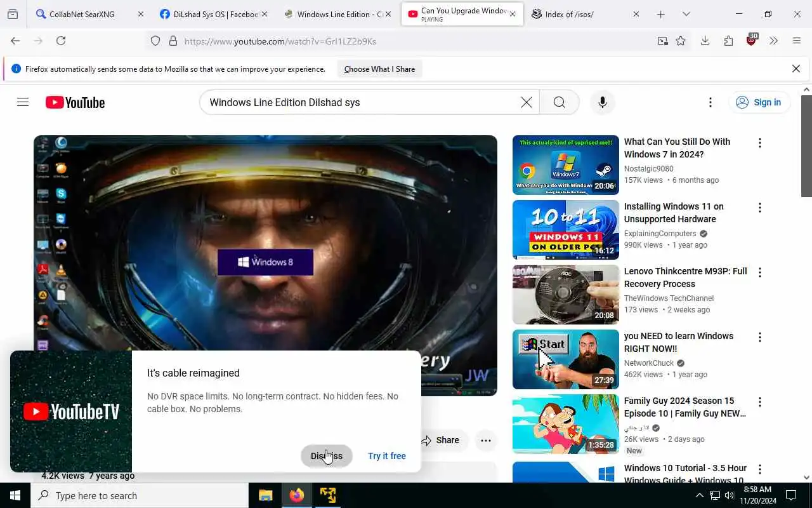
Task: Click the Sign in button
Action: [759, 102]
